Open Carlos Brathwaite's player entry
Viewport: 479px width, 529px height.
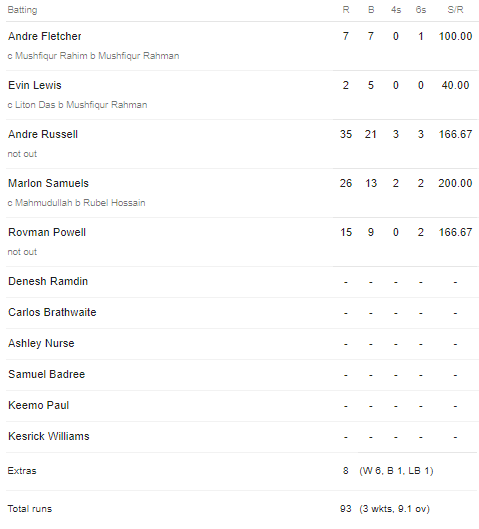coord(52,312)
